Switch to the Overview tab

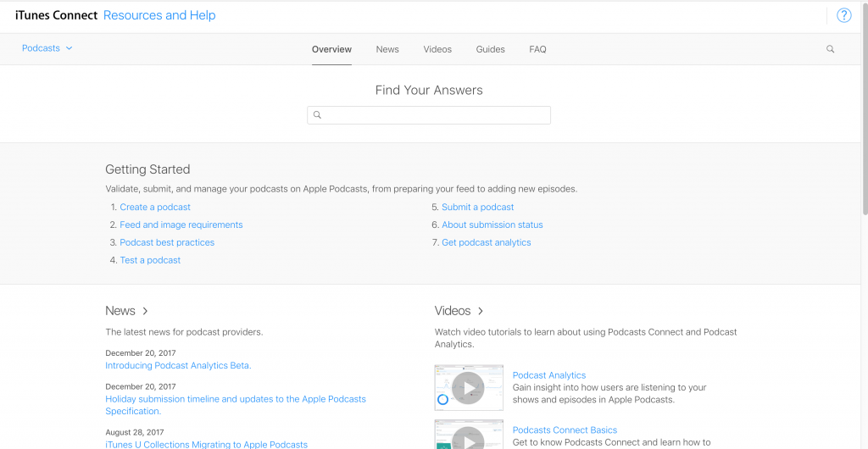tap(331, 49)
